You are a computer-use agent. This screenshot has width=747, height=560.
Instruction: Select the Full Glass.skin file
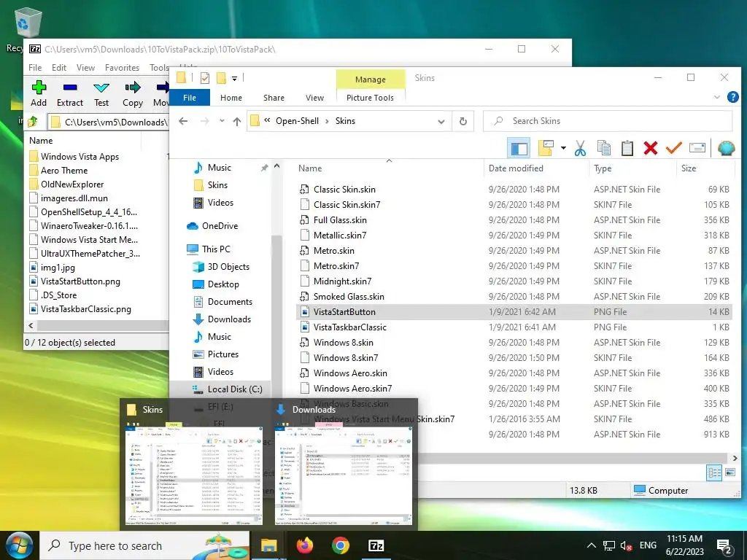click(x=340, y=220)
